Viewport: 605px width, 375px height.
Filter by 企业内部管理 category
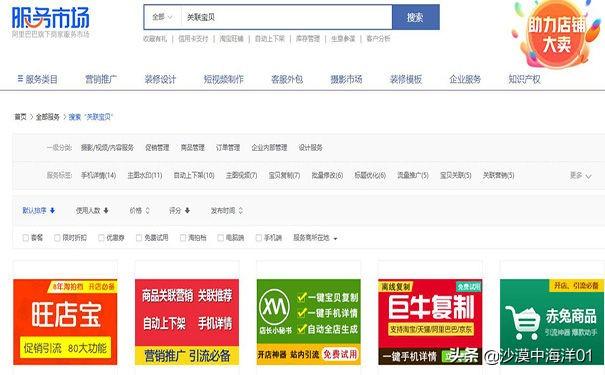pyautogui.click(x=269, y=148)
